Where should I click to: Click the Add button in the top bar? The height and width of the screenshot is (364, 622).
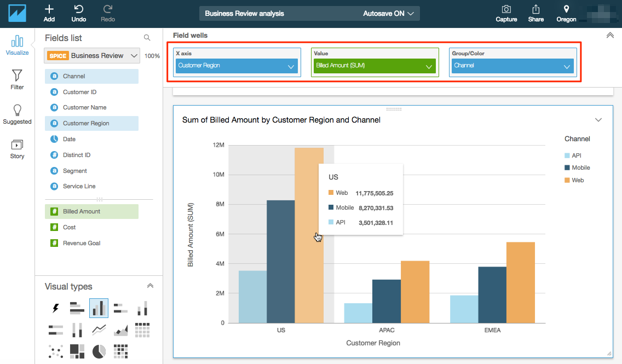click(x=49, y=13)
